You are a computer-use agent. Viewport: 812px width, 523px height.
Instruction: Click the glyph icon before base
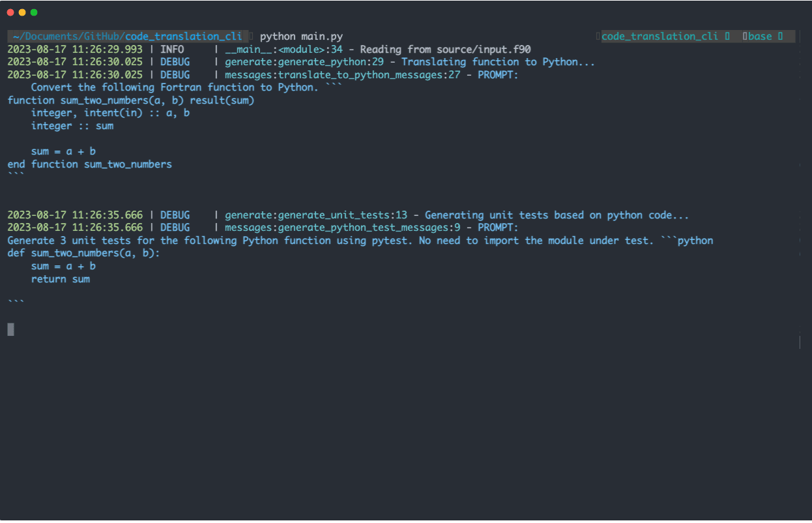coord(745,37)
